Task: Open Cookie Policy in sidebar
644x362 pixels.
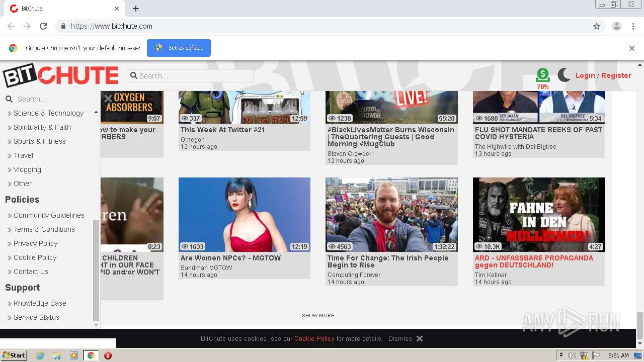Action: coord(35,257)
